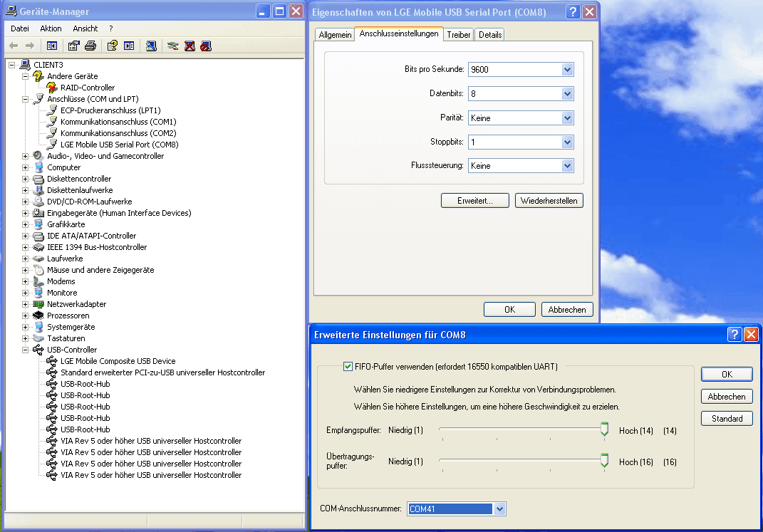Click the Modems category icon
This screenshot has width=763, height=532.
[x=38, y=281]
